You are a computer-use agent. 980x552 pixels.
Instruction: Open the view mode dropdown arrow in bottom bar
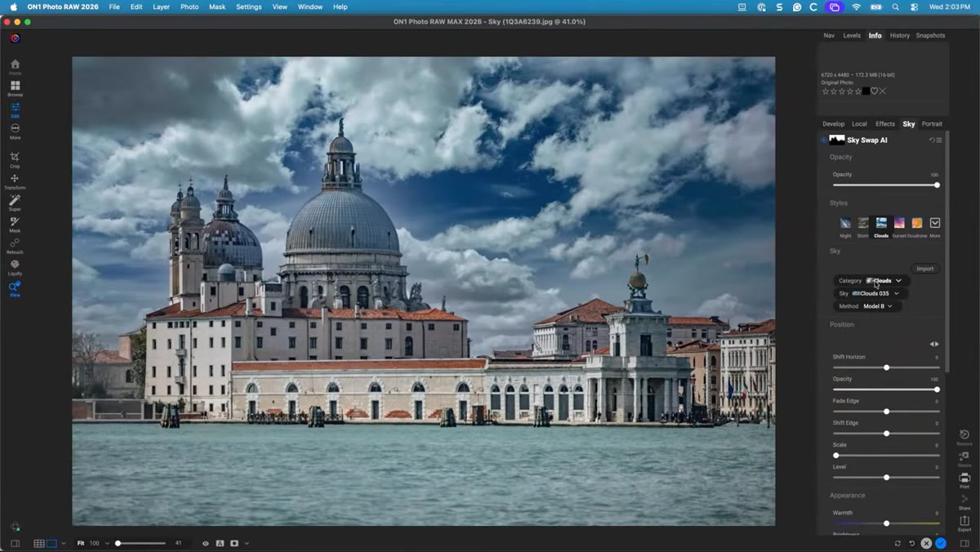64,543
